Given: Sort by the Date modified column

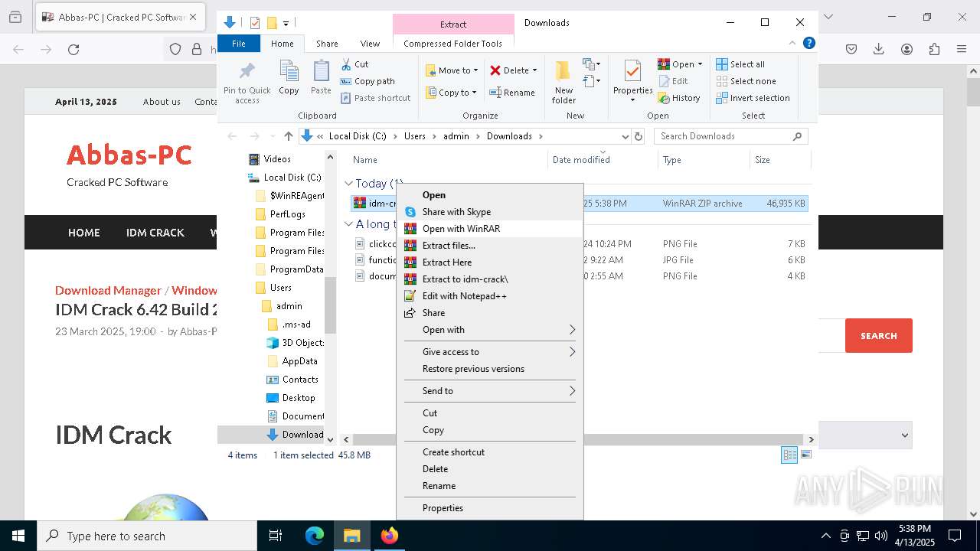Looking at the screenshot, I should pyautogui.click(x=603, y=160).
